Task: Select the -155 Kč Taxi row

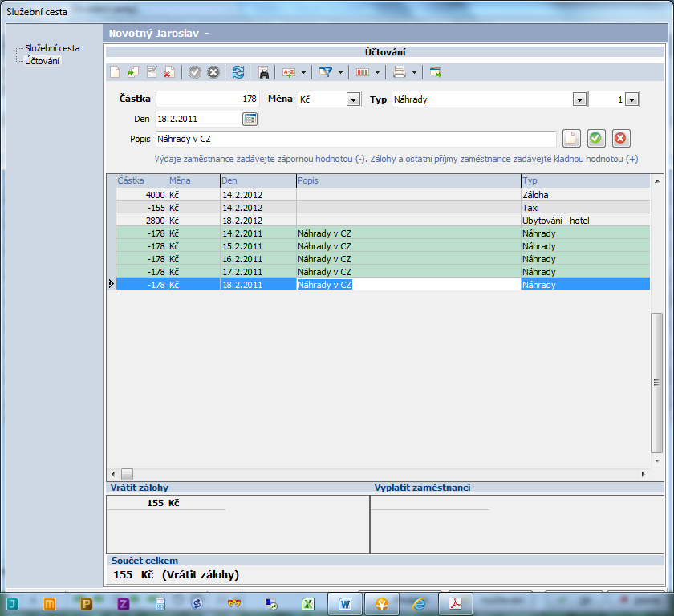Action: coord(383,208)
